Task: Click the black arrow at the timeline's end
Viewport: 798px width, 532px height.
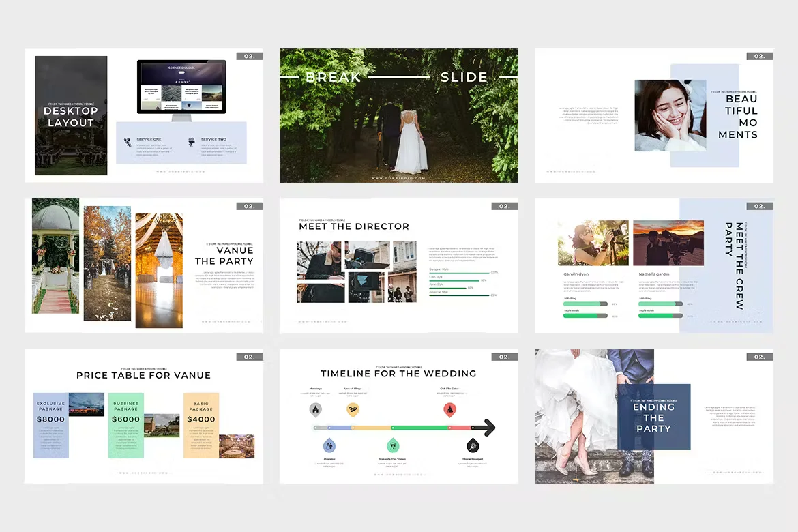Action: tap(489, 428)
